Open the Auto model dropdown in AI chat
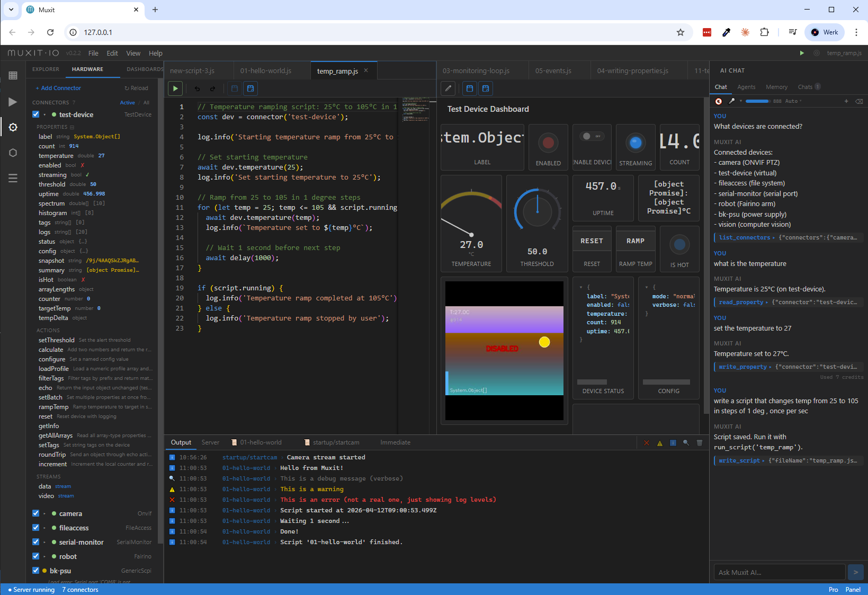 point(793,101)
